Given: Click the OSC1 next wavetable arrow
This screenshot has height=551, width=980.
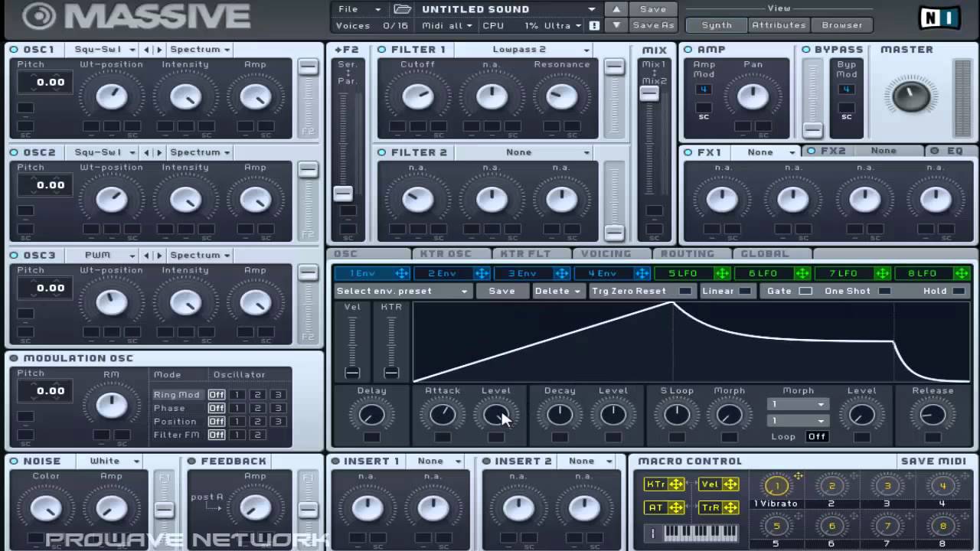Looking at the screenshot, I should [x=159, y=49].
